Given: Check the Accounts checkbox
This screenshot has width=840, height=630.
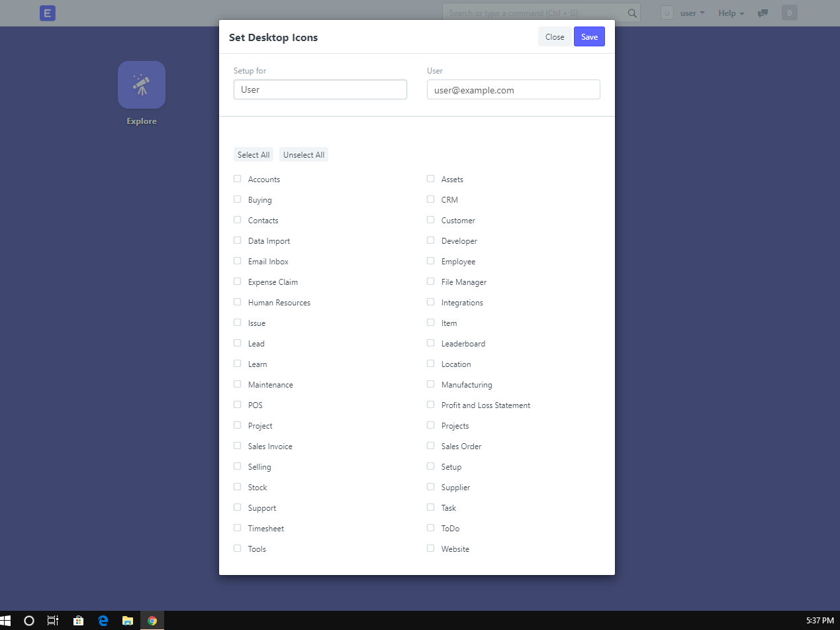Looking at the screenshot, I should click(x=238, y=179).
